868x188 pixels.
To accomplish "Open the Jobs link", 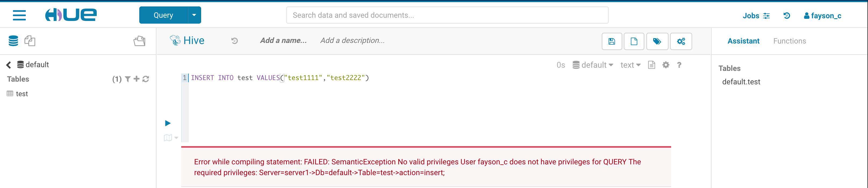I will (x=756, y=16).
